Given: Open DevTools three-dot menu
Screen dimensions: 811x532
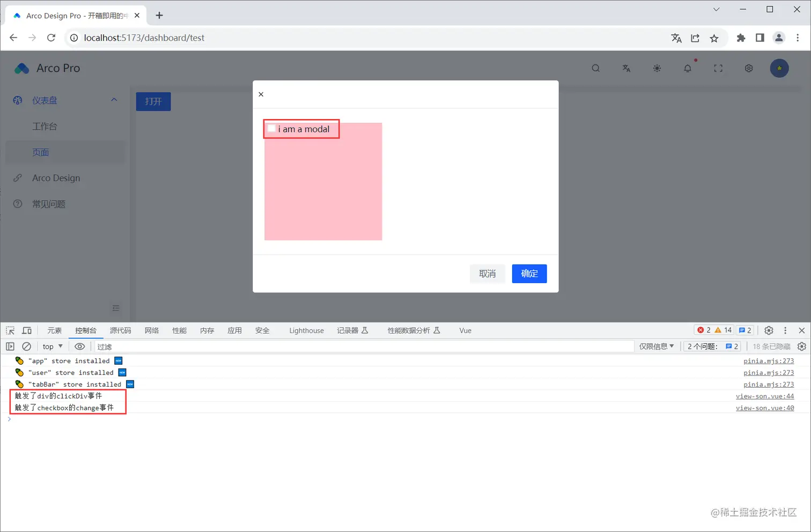Looking at the screenshot, I should [x=785, y=330].
